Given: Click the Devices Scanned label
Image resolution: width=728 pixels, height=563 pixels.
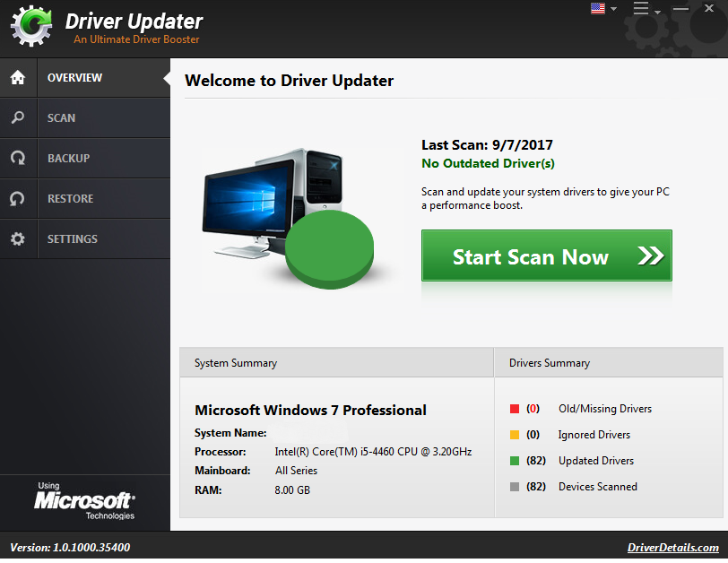Looking at the screenshot, I should pyautogui.click(x=597, y=487).
